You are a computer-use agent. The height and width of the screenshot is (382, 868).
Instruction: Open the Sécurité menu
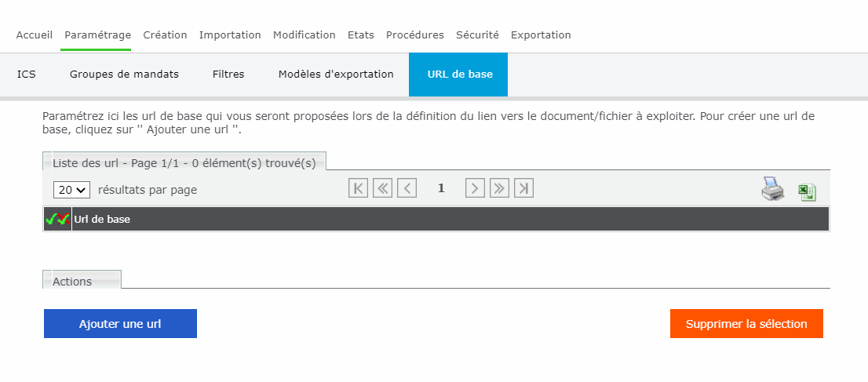pos(477,35)
